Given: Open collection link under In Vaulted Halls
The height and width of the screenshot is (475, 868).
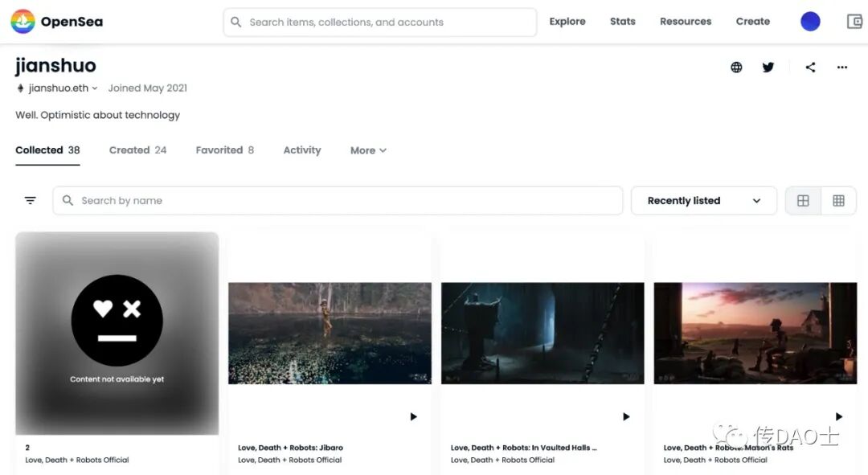Looking at the screenshot, I should (x=502, y=460).
